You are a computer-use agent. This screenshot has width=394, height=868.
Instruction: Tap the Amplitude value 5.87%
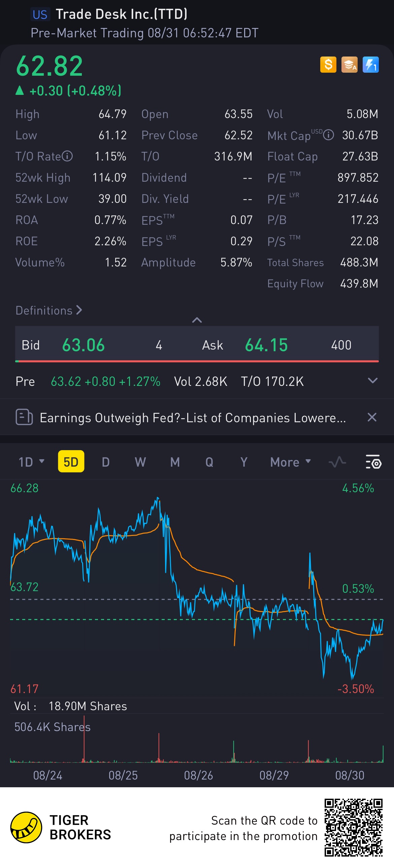point(236,262)
